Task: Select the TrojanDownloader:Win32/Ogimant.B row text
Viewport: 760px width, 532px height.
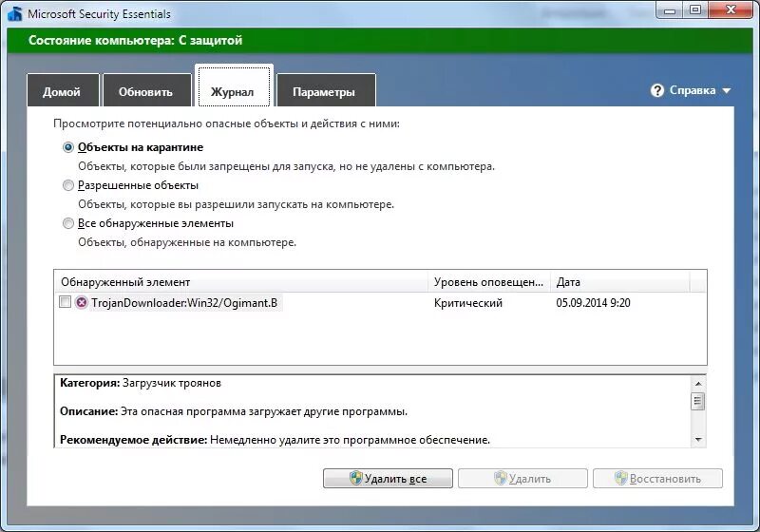Action: point(184,303)
